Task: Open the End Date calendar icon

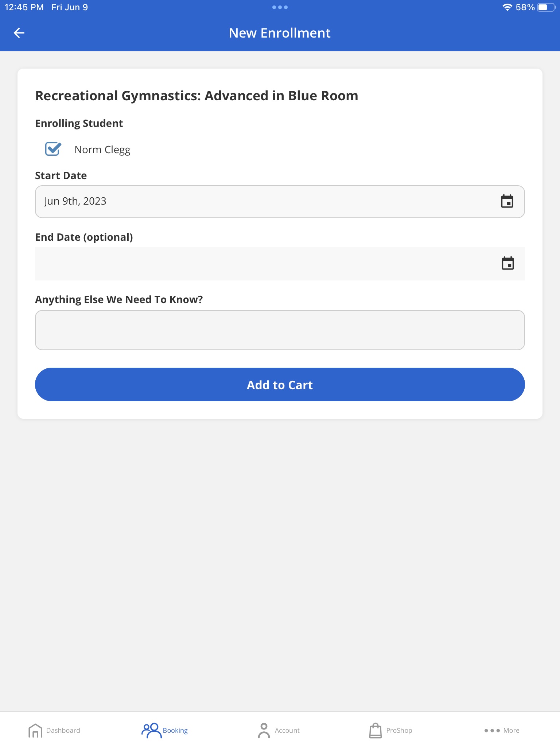Action: (507, 263)
